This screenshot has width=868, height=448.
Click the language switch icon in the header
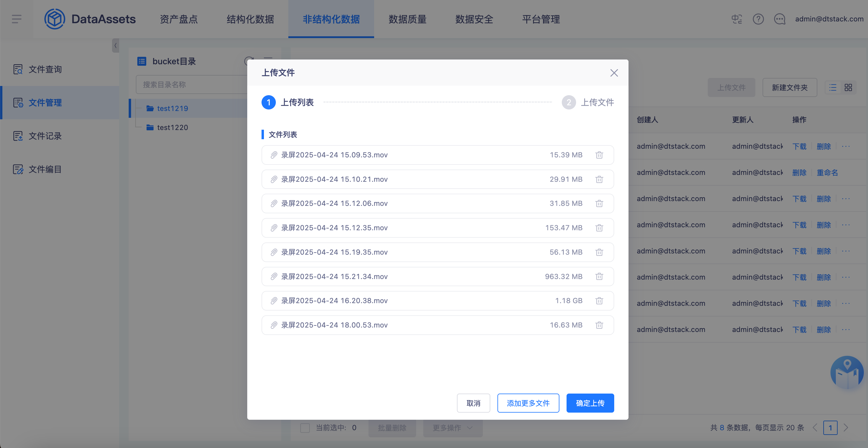[737, 19]
